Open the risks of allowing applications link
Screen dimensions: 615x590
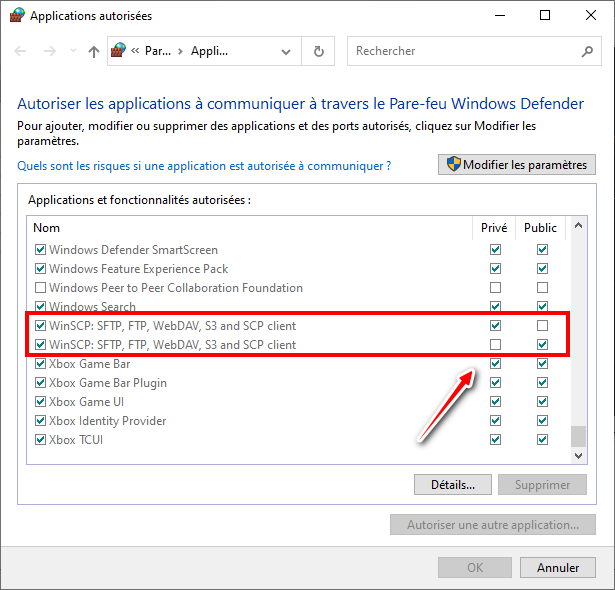[204, 166]
